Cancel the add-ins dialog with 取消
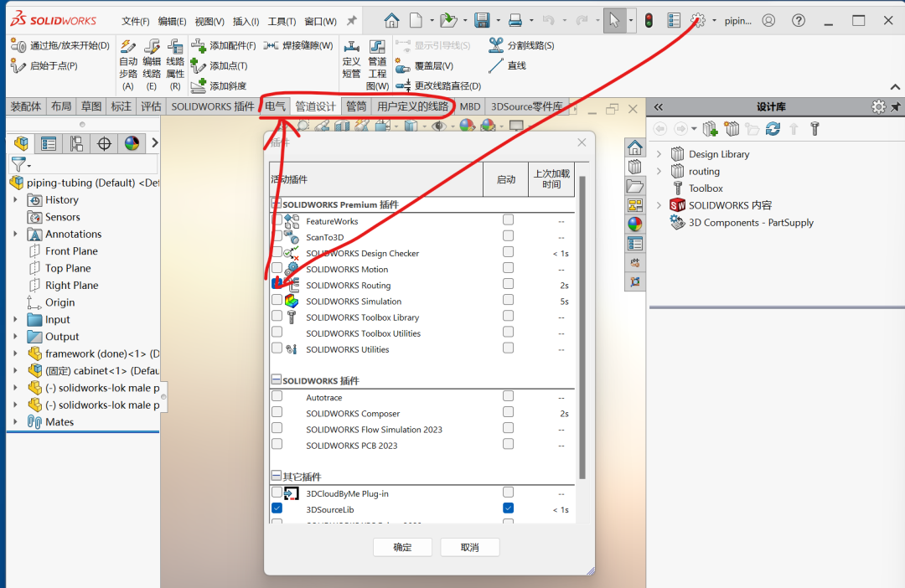905x588 pixels. pos(470,547)
